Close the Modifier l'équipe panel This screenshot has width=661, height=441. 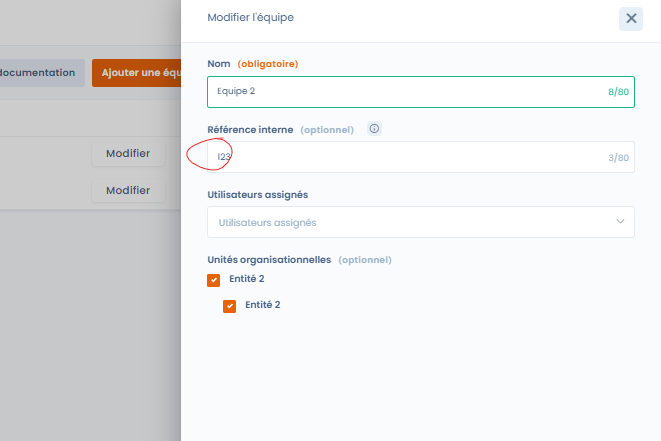pos(631,18)
